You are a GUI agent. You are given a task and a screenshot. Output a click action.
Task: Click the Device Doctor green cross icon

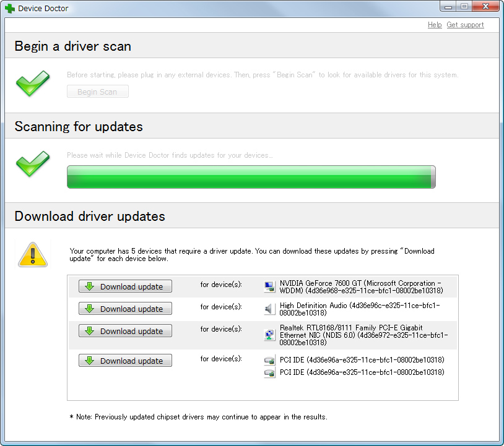tap(10, 8)
